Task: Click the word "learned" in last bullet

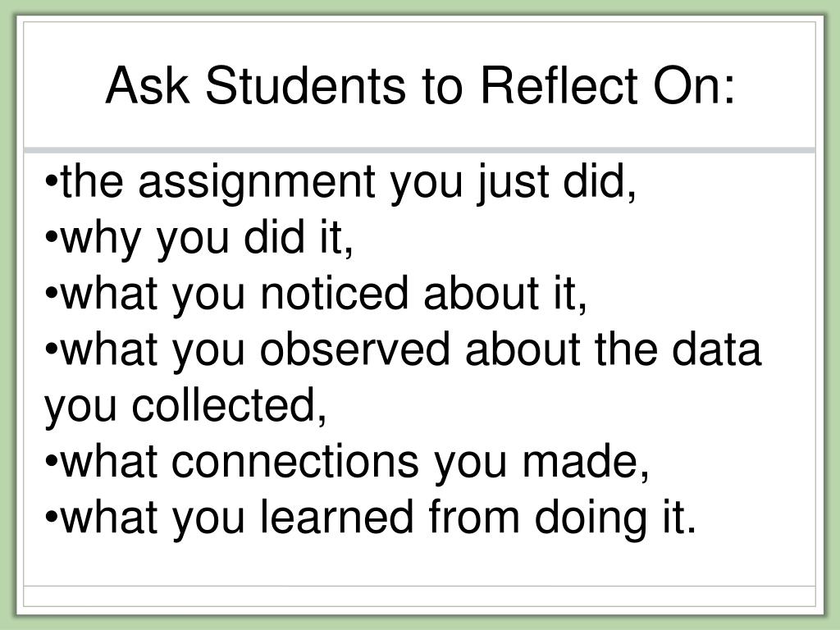Action: [337, 517]
